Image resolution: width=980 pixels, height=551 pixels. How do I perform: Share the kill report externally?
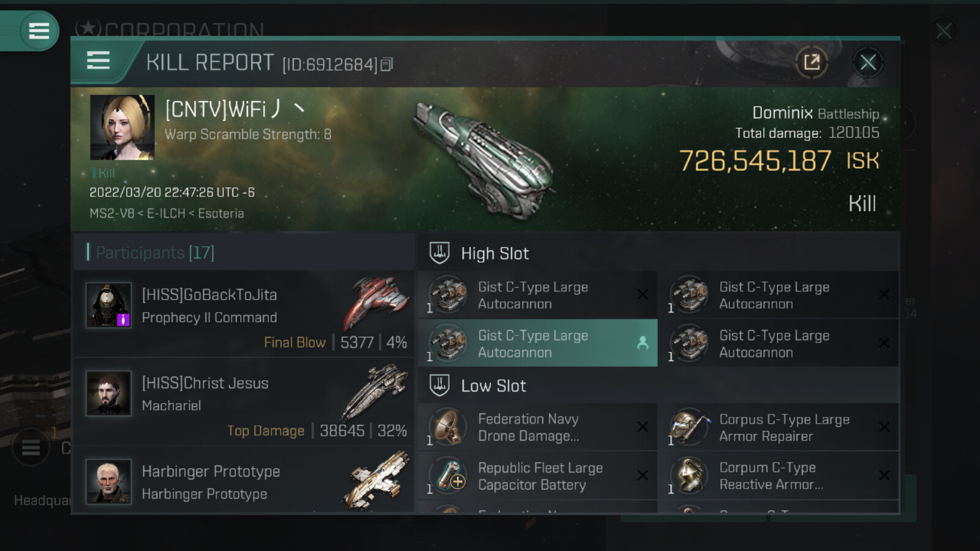(x=812, y=62)
